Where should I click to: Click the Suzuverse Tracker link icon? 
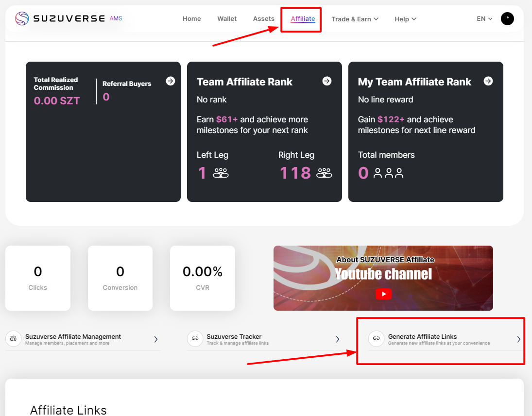(x=195, y=339)
